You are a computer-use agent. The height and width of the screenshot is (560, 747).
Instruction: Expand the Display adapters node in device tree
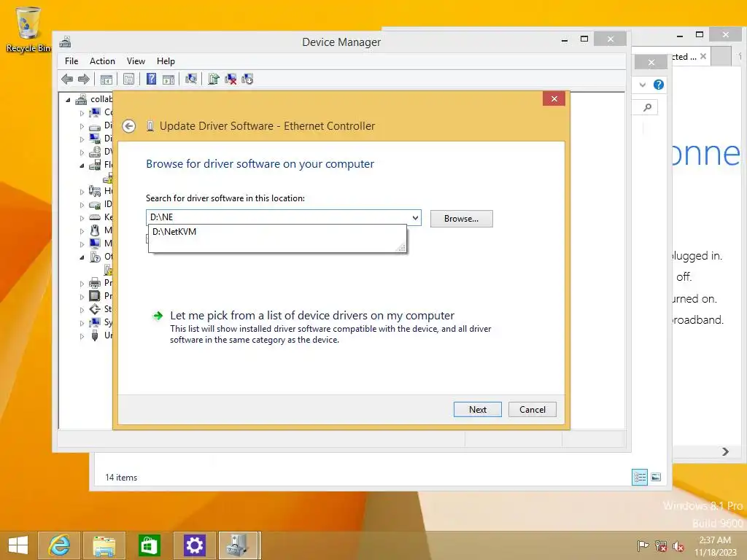(x=82, y=139)
